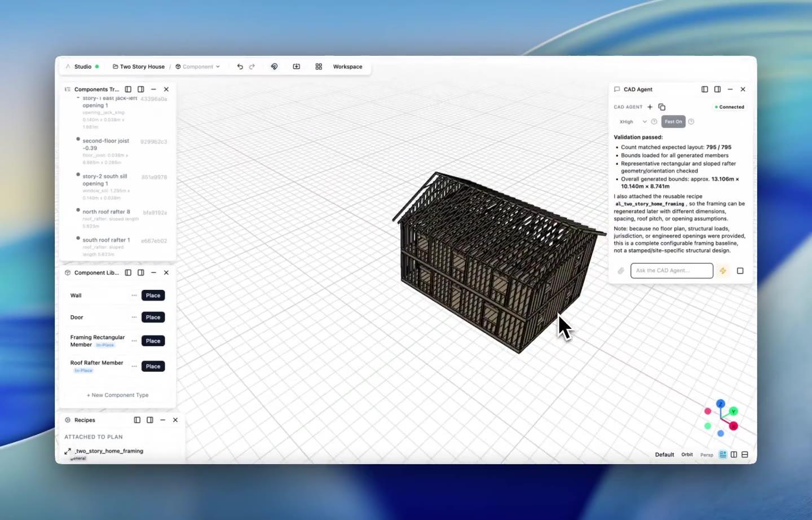Screen dimensions: 812x520
Task: Select the Default view preset
Action: pyautogui.click(x=664, y=455)
